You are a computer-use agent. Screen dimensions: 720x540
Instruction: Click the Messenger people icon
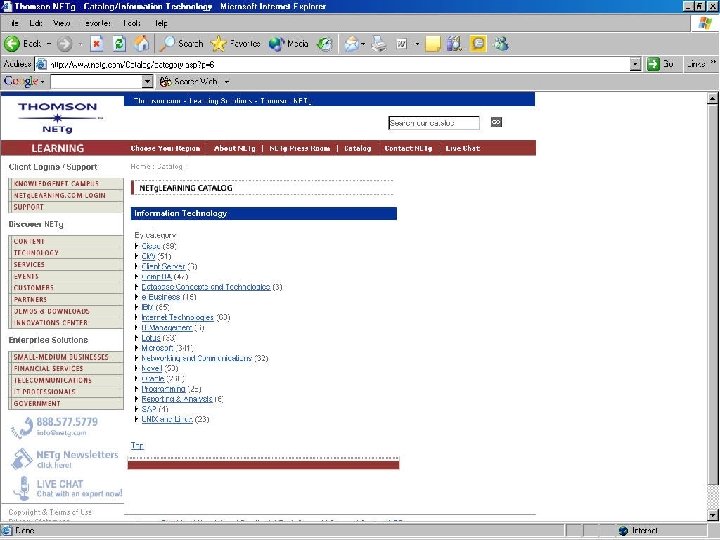click(x=501, y=44)
